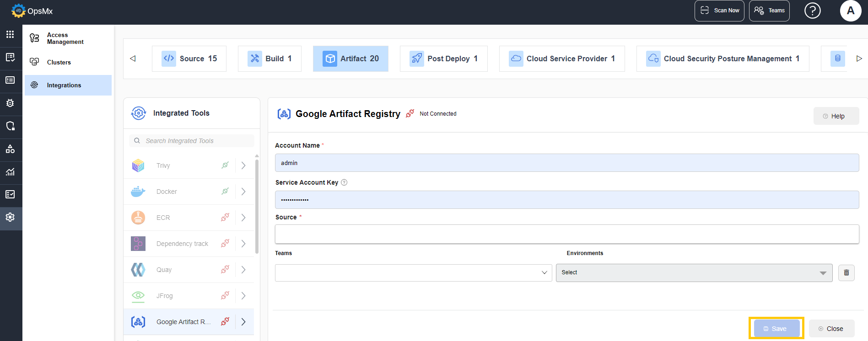Expand the Trivy tool chevron

(243, 165)
